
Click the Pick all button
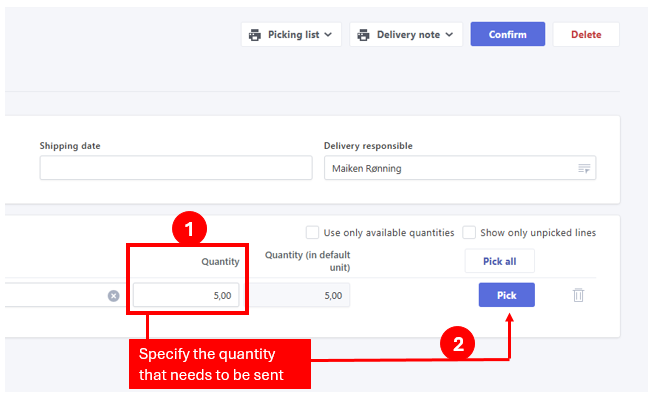tap(500, 261)
